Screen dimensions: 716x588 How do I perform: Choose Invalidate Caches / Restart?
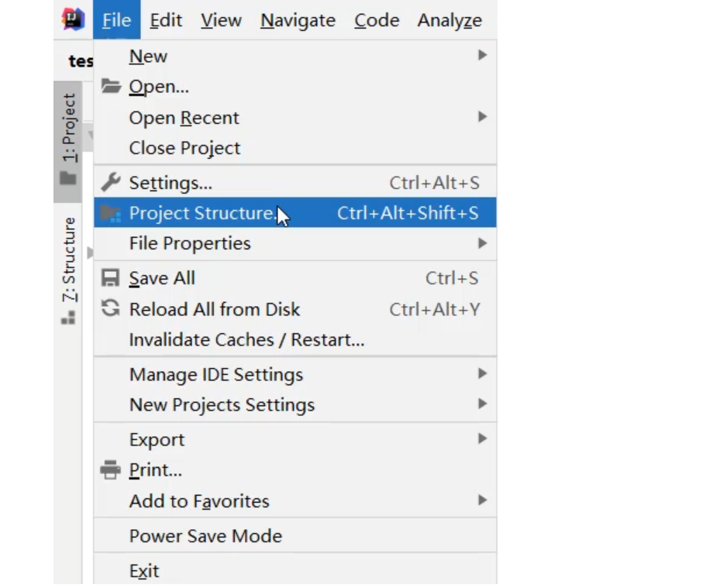(246, 339)
